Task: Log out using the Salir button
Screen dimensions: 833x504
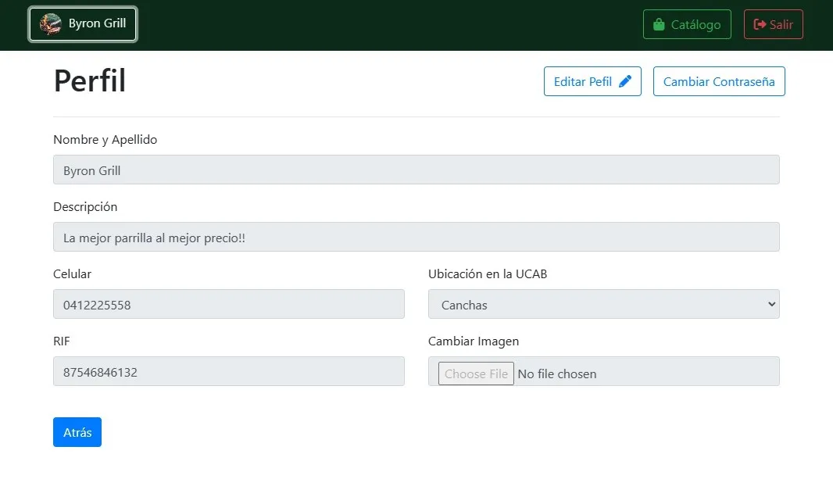Action: (773, 24)
